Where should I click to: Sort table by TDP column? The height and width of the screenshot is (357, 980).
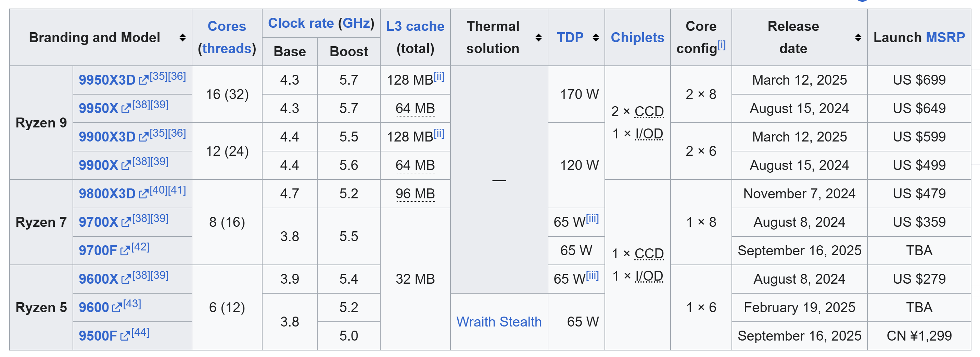coord(595,37)
